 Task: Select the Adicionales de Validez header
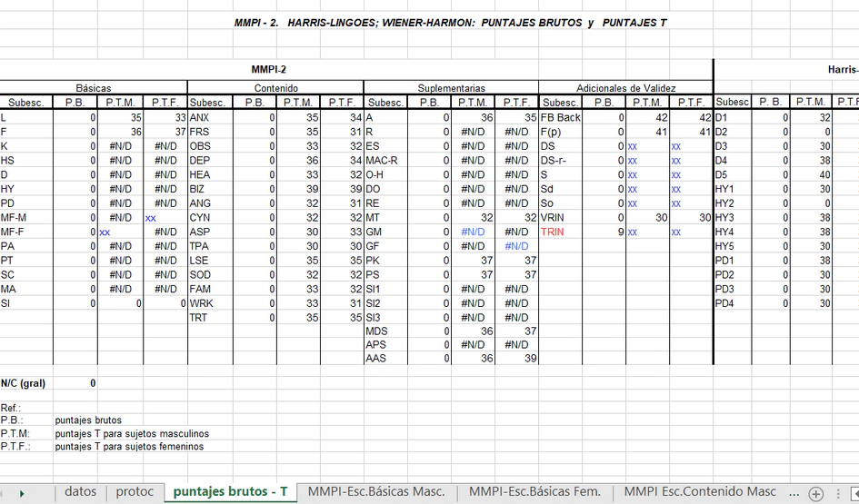point(625,88)
